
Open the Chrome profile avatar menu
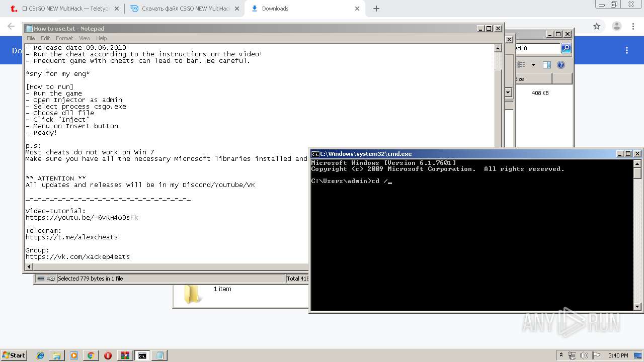click(x=616, y=26)
